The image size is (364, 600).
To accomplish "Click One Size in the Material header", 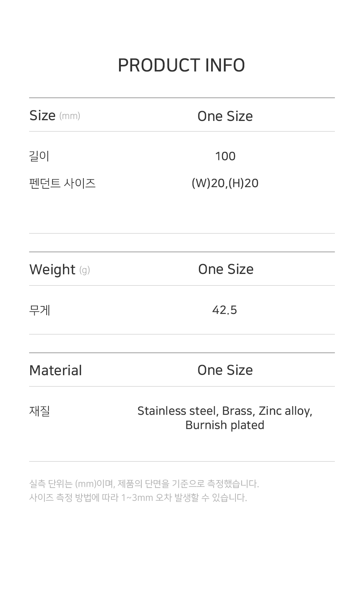I will (x=225, y=370).
